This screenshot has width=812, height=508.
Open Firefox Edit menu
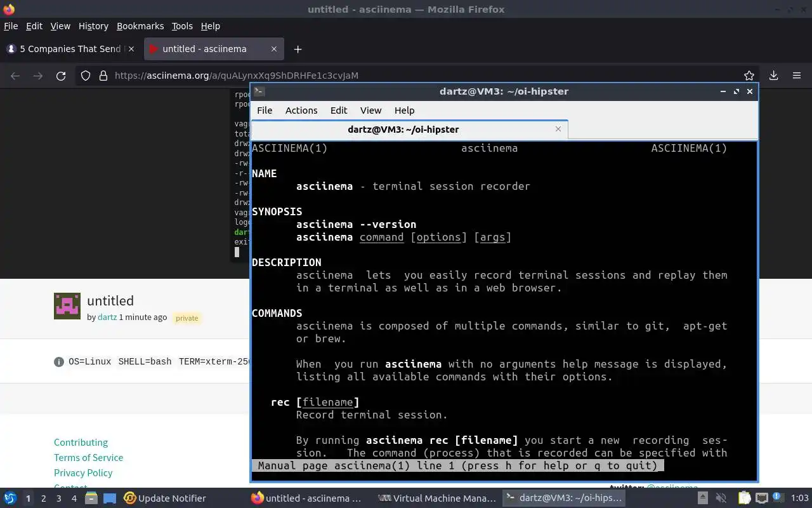pos(34,26)
